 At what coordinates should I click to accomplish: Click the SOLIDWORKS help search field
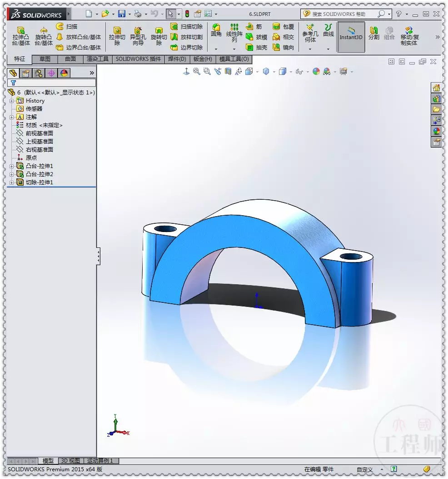click(x=343, y=14)
